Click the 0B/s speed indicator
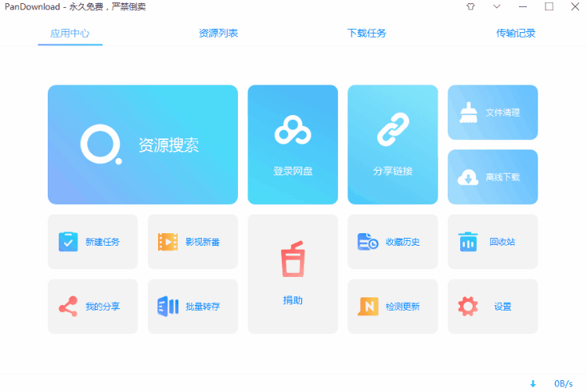This screenshot has width=587, height=392. [564, 383]
